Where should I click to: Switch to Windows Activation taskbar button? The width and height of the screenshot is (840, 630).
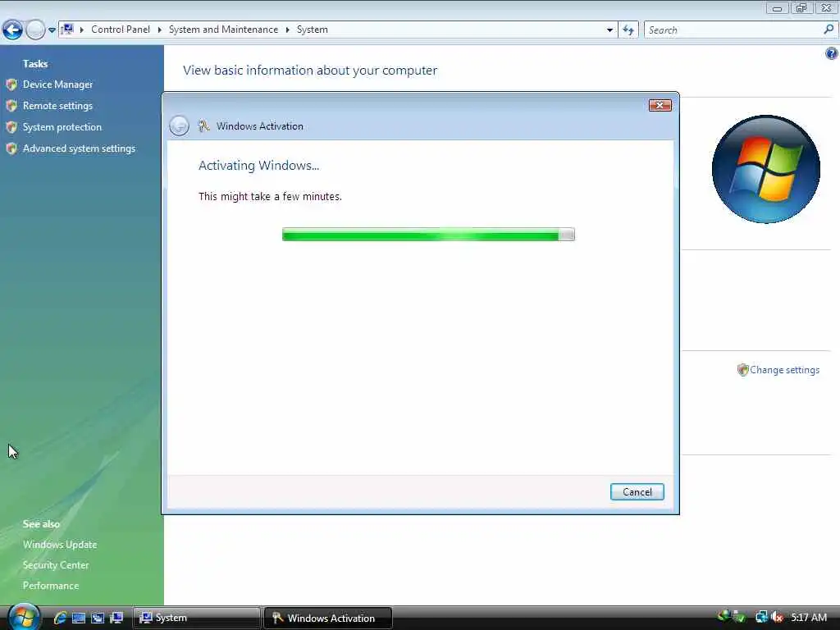click(328, 618)
